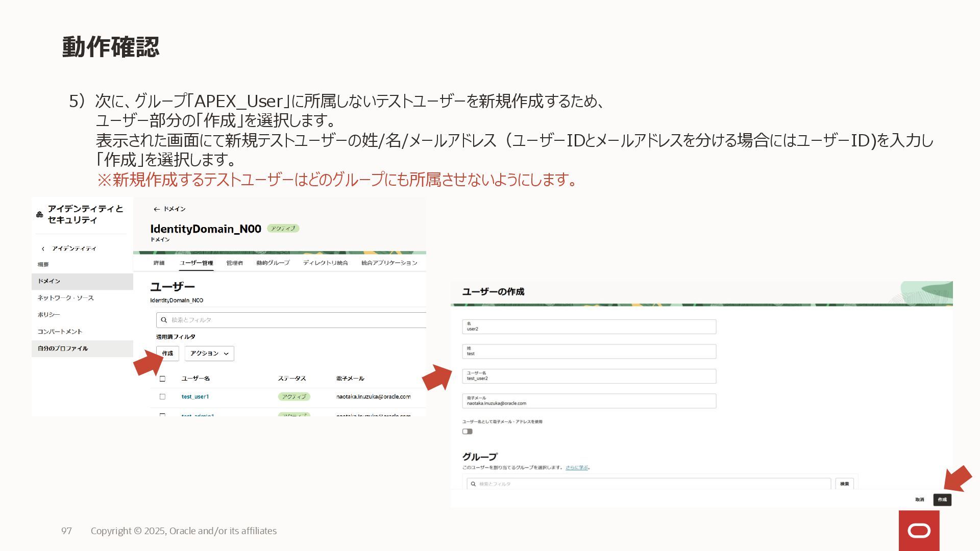
Task: Click the user 検索とフィルタ search field
Action: click(x=291, y=320)
